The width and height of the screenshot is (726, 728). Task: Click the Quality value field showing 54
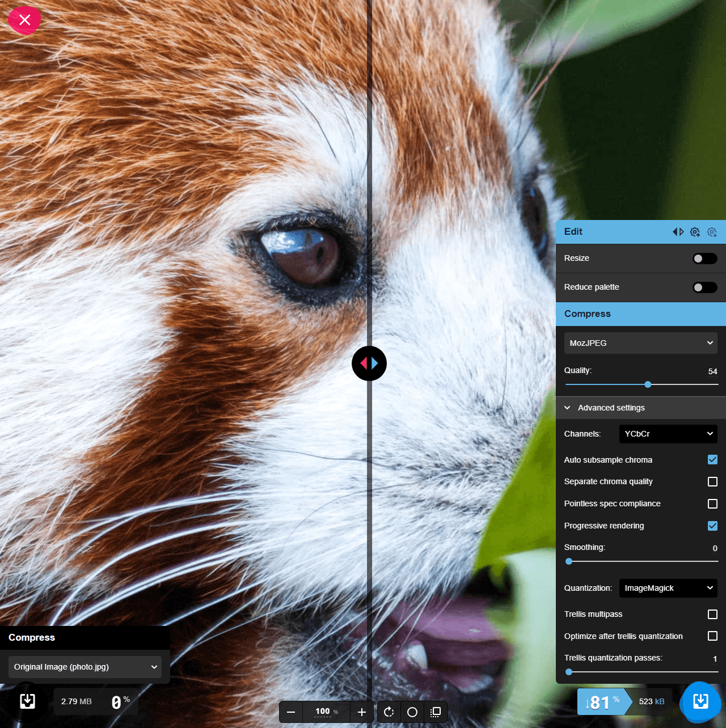[x=712, y=371]
